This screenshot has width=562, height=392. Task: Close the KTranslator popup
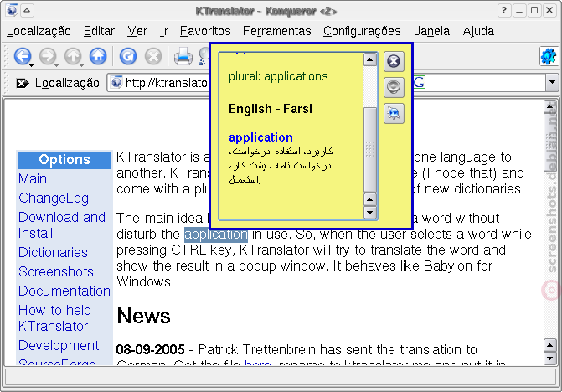(x=394, y=61)
